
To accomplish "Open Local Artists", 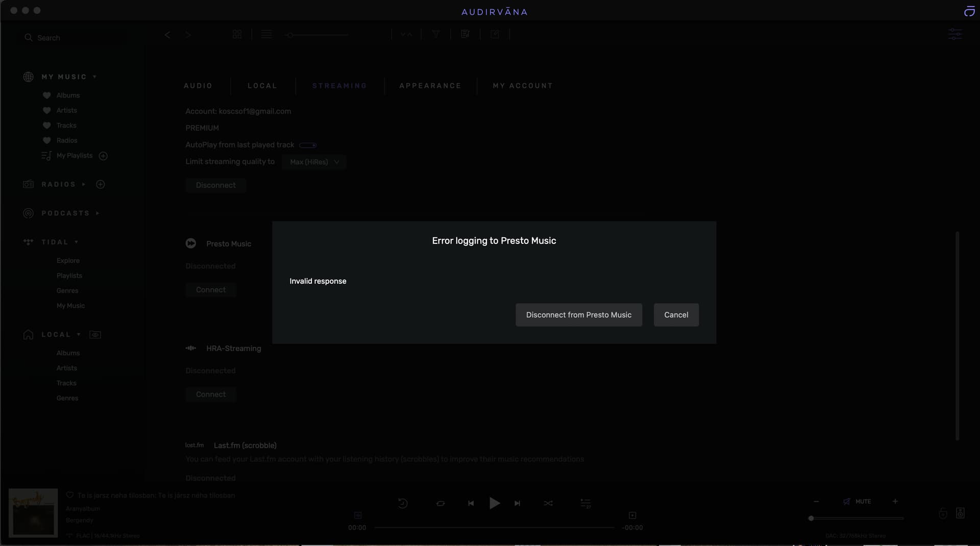I will pos(66,368).
